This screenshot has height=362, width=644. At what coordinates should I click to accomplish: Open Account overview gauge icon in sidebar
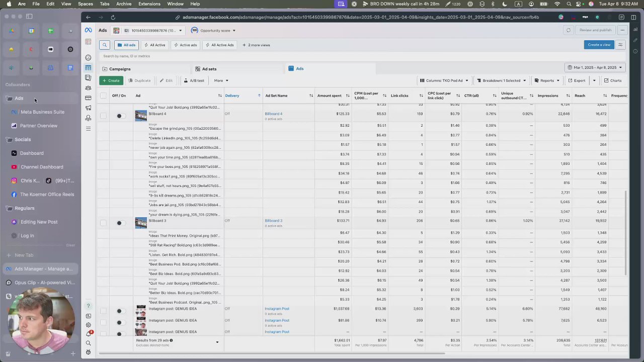coord(88,57)
